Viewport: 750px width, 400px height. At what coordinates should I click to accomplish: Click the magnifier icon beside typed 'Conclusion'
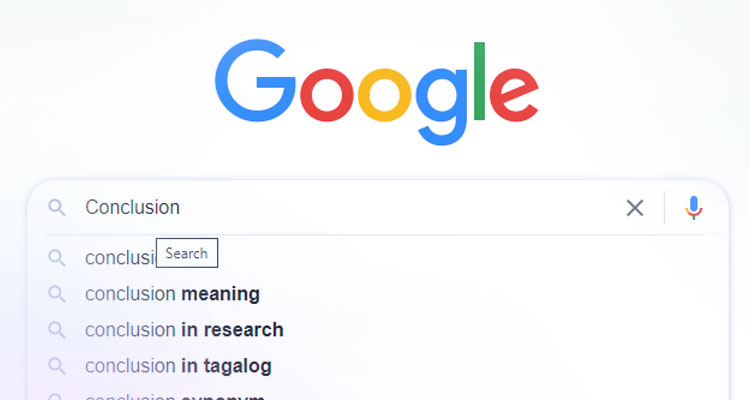click(x=57, y=208)
